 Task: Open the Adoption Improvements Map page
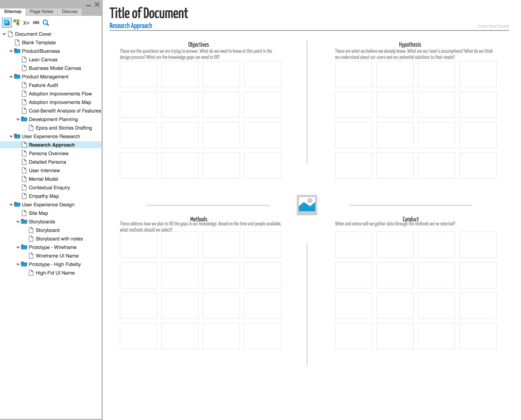60,102
